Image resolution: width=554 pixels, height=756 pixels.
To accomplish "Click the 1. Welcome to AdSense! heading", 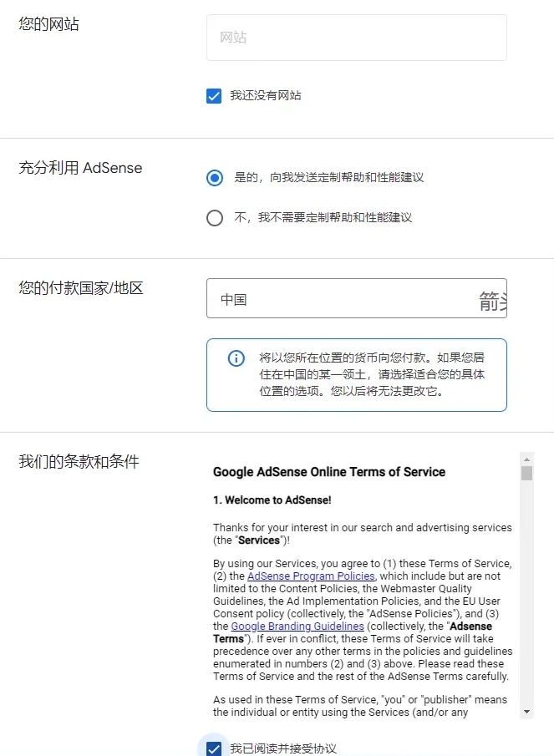I will click(272, 500).
